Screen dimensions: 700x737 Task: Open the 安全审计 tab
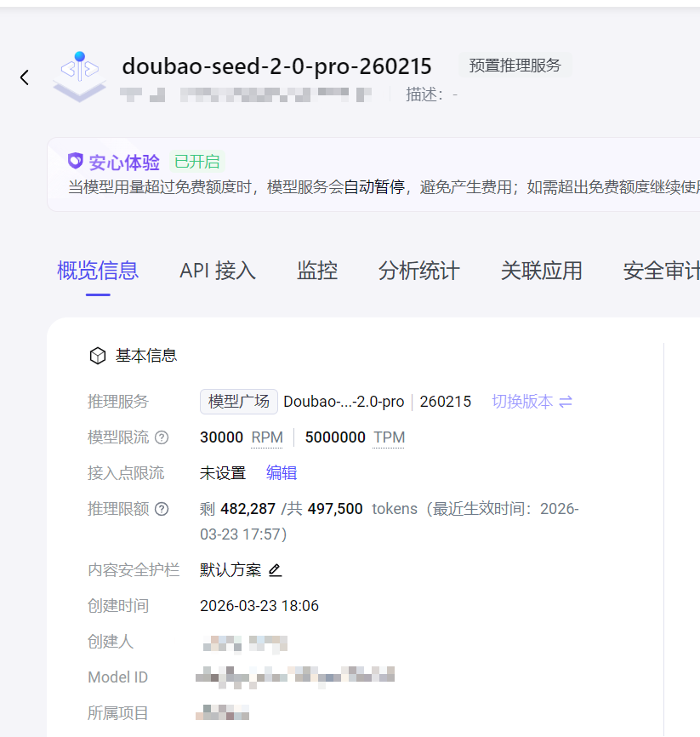pos(662,271)
